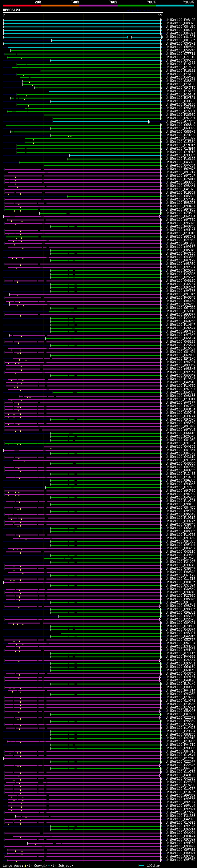This screenshot has width=197, height=868.
Task: Click the orange ~40% identity legend segment
Action: tap(60, 6)
